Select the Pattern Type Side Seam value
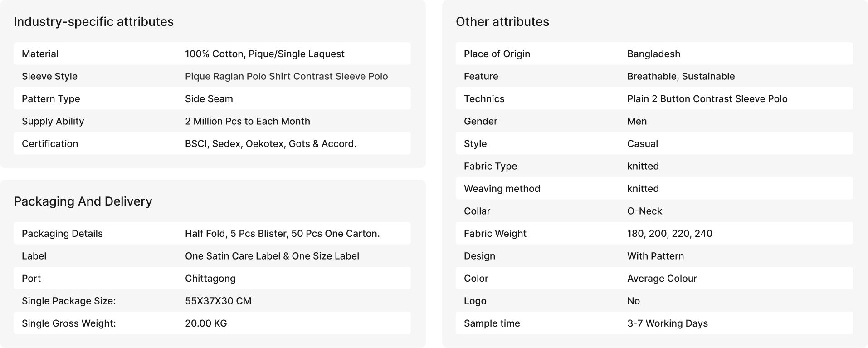 209,99
